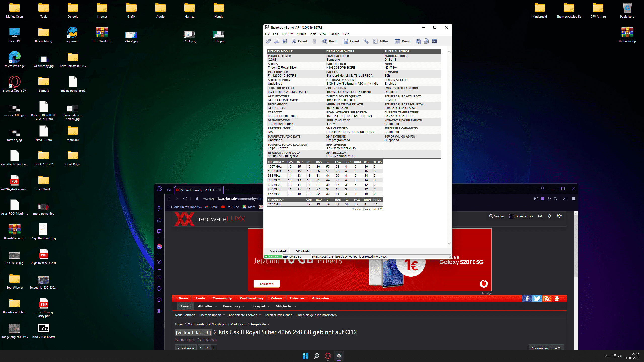Click the Los geht's banner button
Image resolution: width=644 pixels, height=362 pixels.
(266, 284)
